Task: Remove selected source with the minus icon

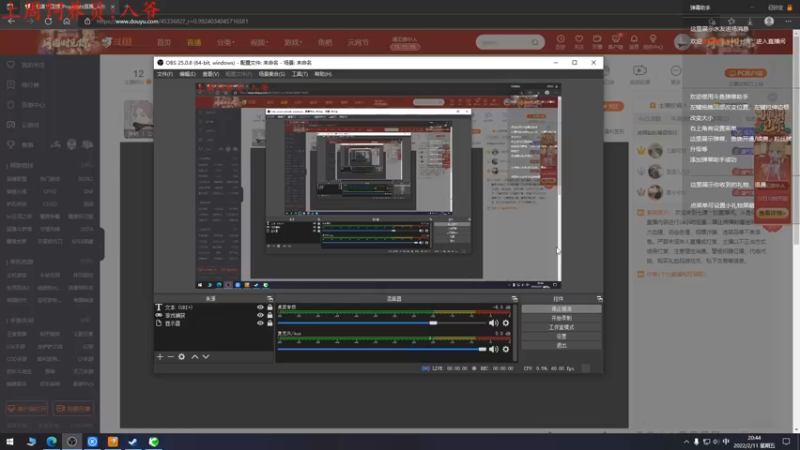Action: point(170,357)
